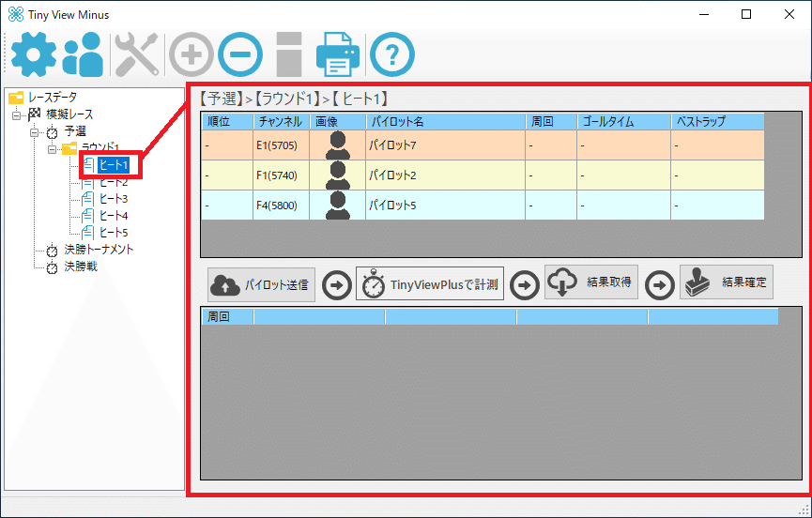Select 決勝トーナメント in the tree
This screenshot has width=812, height=518.
coord(99,250)
